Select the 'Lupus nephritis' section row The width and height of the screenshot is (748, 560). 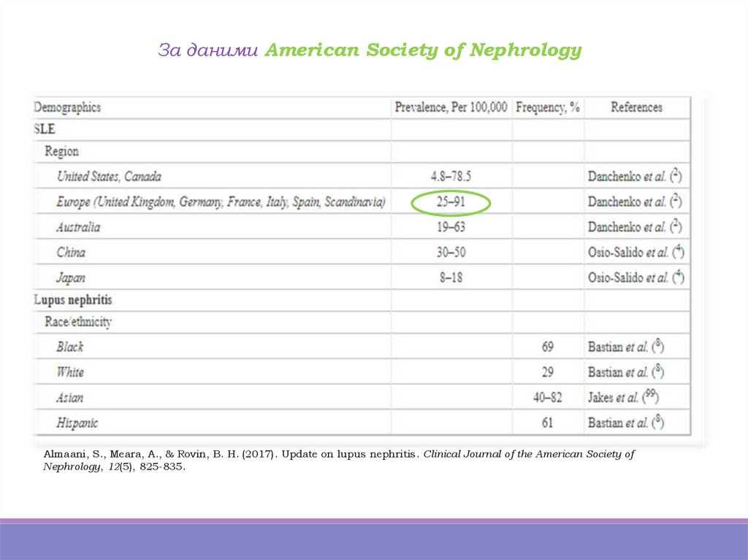[362, 300]
